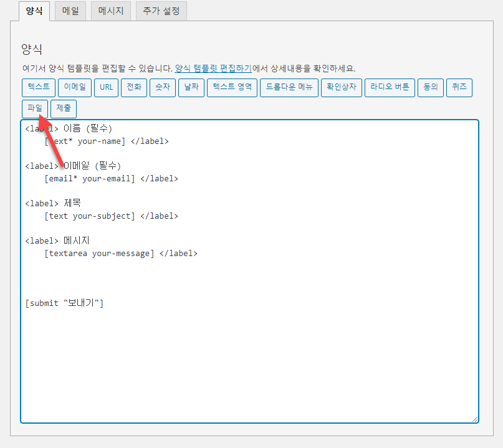Click the 파일 tag button

tap(35, 108)
